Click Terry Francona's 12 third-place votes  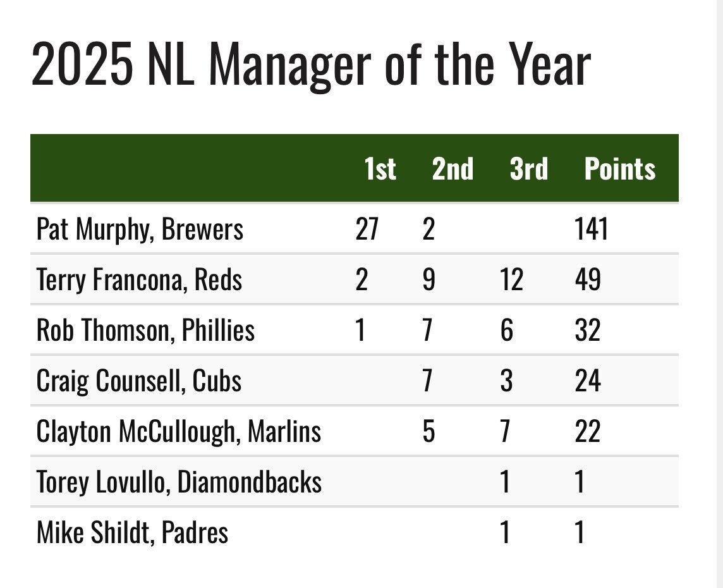coord(511,279)
